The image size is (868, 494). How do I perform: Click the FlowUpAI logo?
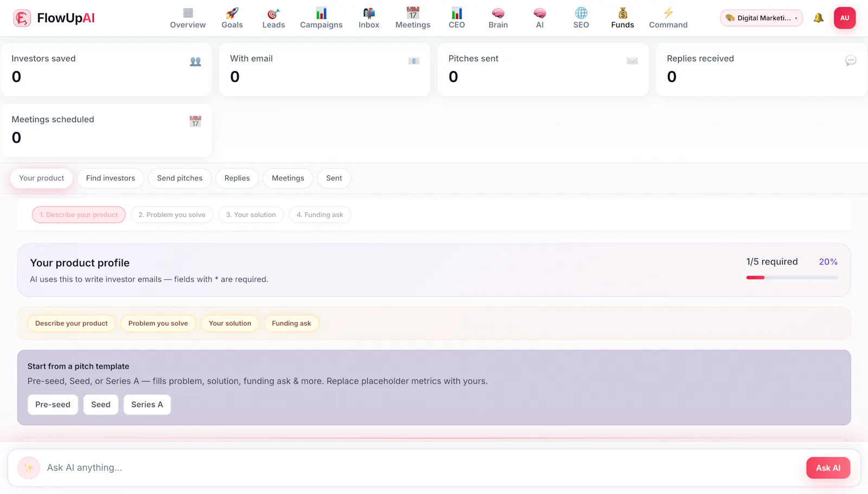(54, 18)
